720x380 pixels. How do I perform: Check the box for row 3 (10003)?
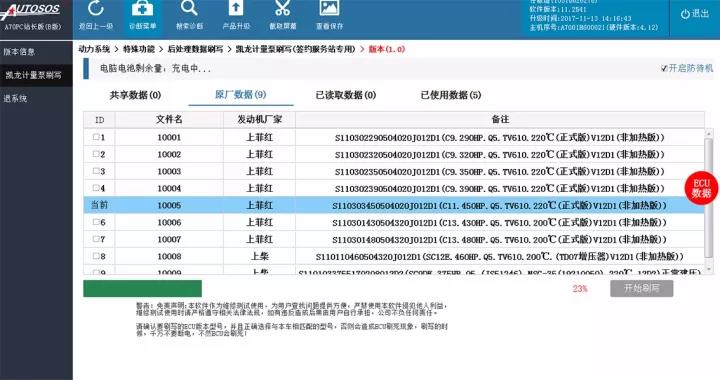(96, 171)
